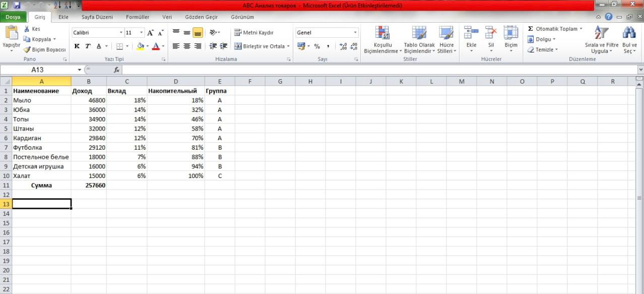Screen dimensions: 644x294
Task: Click the increase indent icon
Action: click(x=223, y=46)
